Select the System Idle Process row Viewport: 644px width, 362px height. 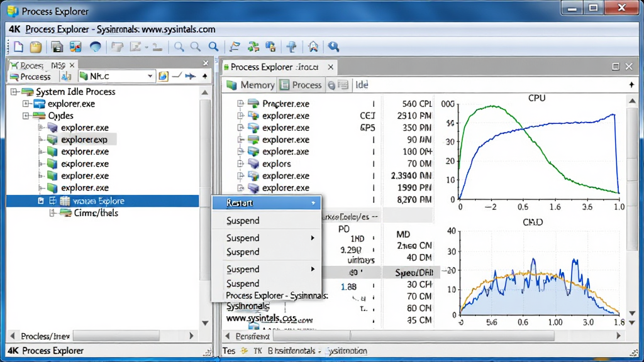75,92
